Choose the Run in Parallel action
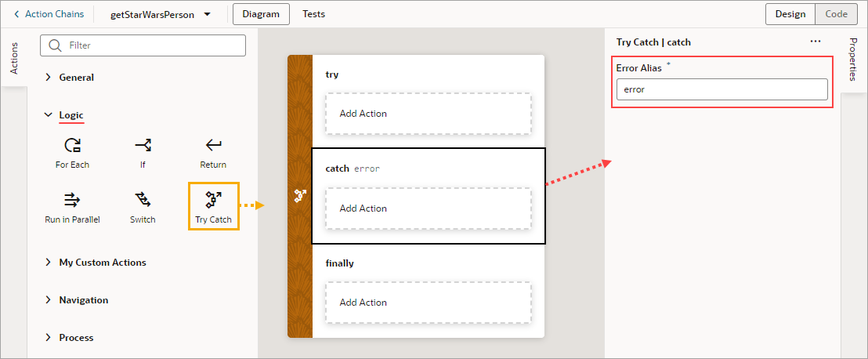 coord(72,200)
